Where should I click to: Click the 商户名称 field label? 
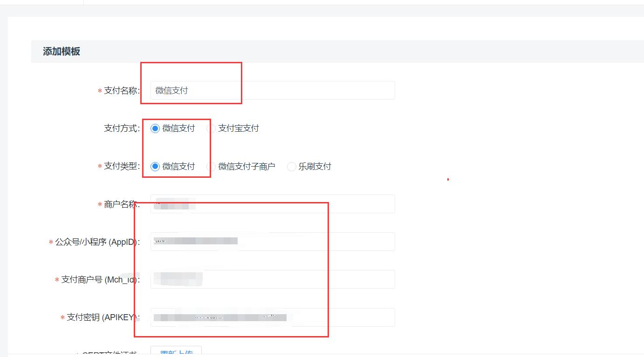click(x=122, y=204)
